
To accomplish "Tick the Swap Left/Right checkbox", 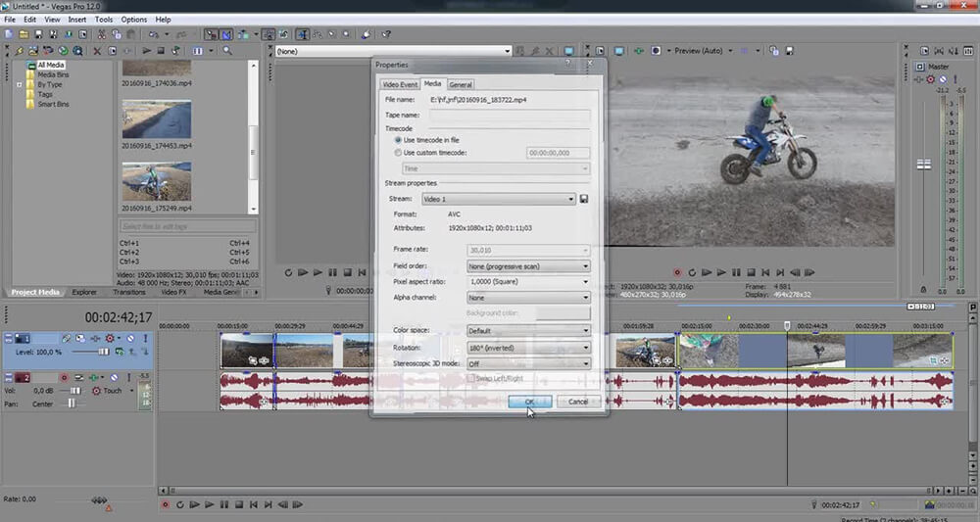I will 471,378.
